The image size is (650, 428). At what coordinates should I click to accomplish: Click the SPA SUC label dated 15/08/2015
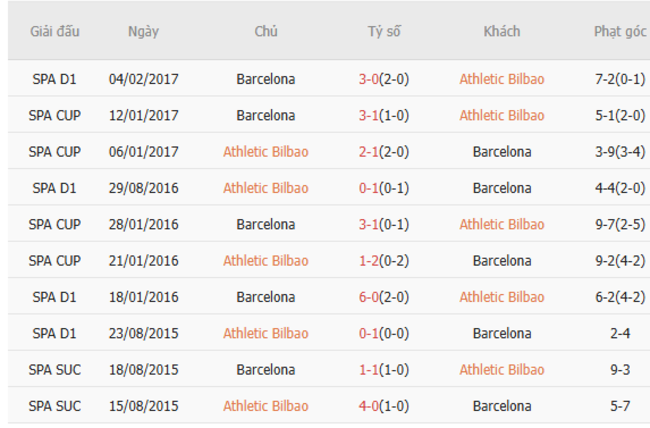tap(54, 406)
